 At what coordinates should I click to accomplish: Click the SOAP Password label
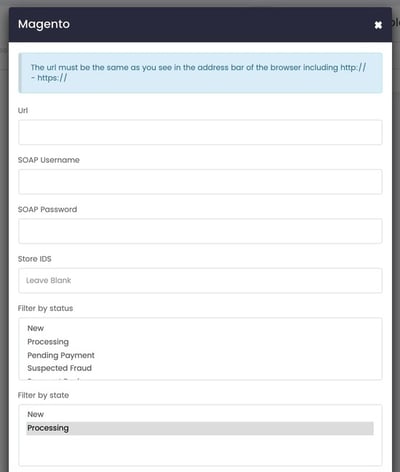47,209
